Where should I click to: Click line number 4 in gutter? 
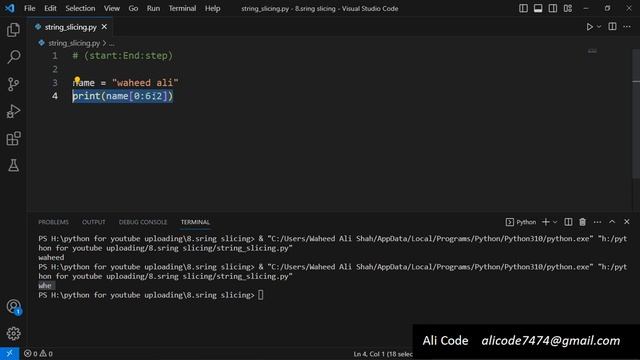[x=55, y=96]
